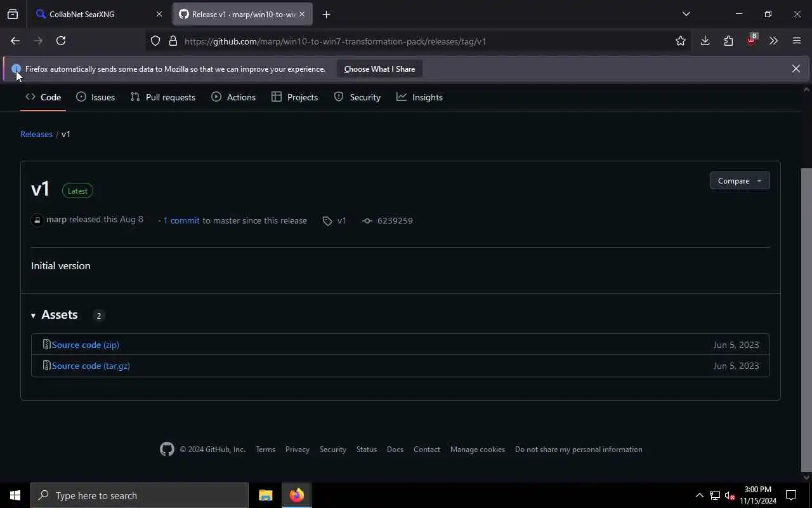The height and width of the screenshot is (508, 812).
Task: Open the Privacy footer link
Action: (298, 449)
